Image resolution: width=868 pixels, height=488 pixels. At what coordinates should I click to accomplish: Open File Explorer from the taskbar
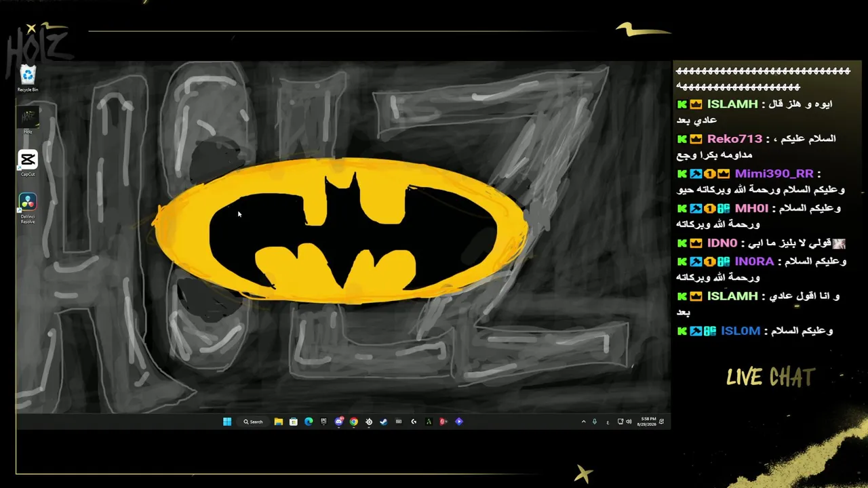[x=279, y=422]
